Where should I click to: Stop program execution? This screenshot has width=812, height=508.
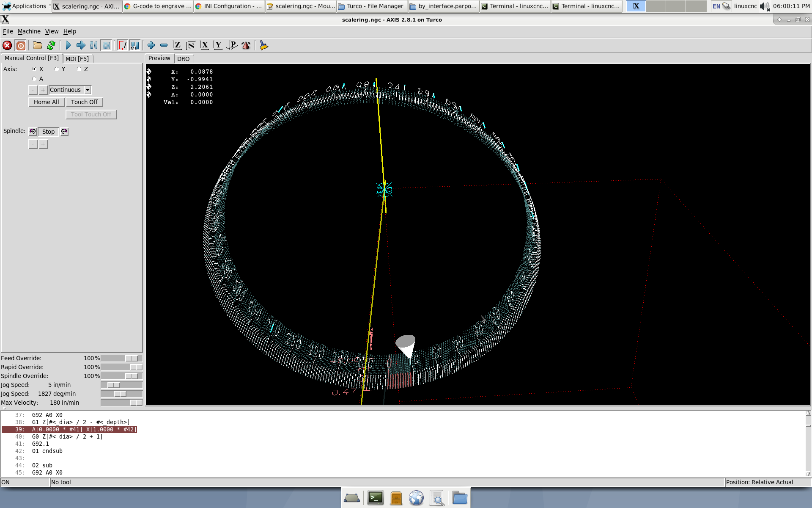(106, 45)
